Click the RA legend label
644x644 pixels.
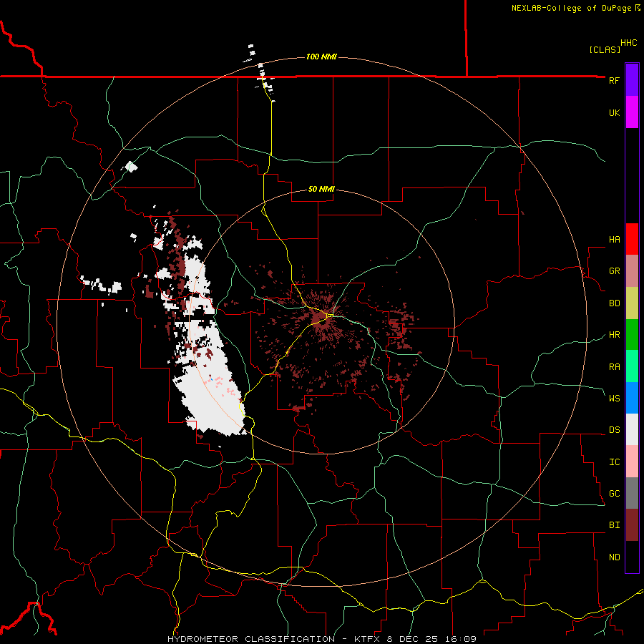click(614, 367)
